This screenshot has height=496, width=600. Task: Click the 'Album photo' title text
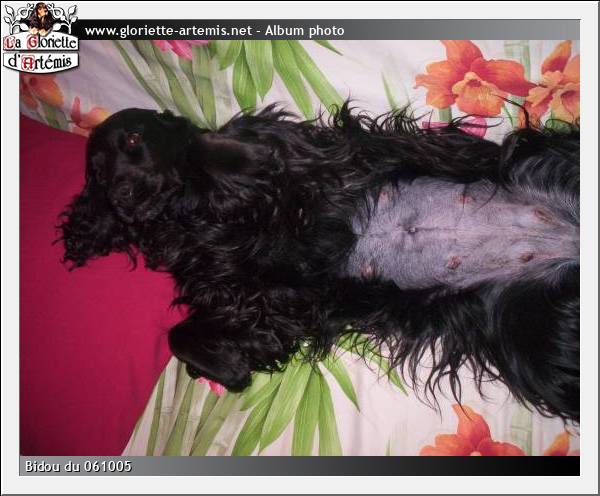pyautogui.click(x=305, y=31)
